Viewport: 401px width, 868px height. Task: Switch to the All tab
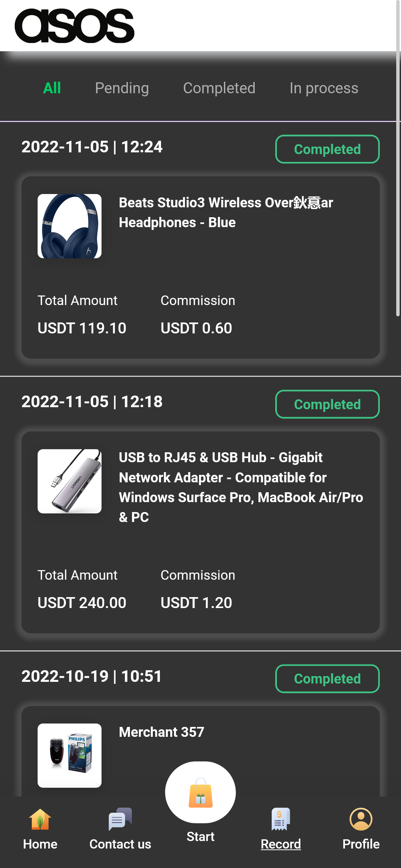pyautogui.click(x=52, y=88)
